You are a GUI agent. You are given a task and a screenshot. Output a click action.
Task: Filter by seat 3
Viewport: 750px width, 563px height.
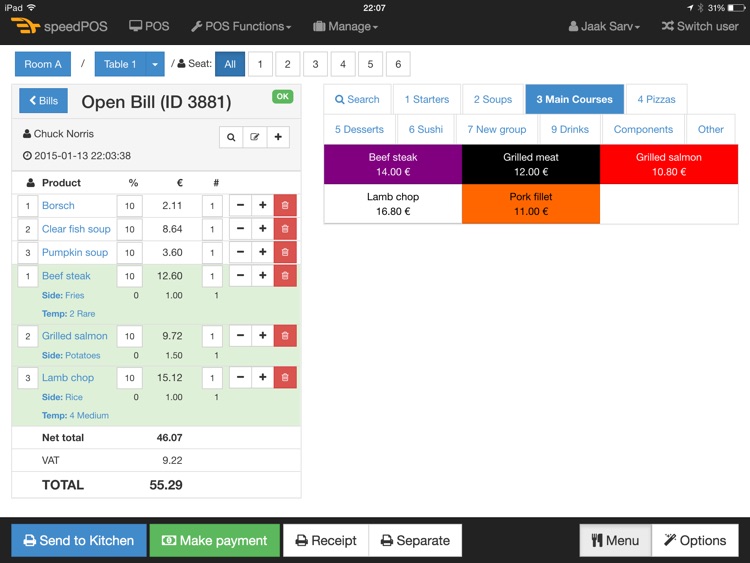[315, 64]
